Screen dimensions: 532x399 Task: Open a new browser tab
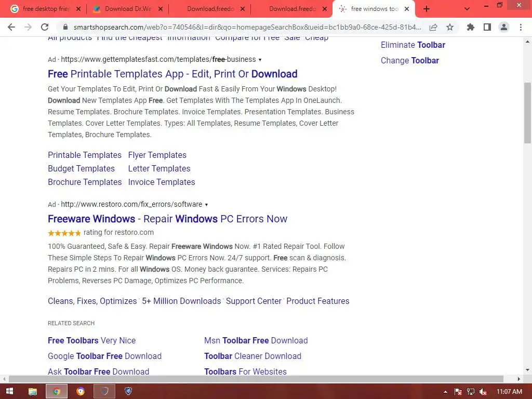[x=427, y=9]
